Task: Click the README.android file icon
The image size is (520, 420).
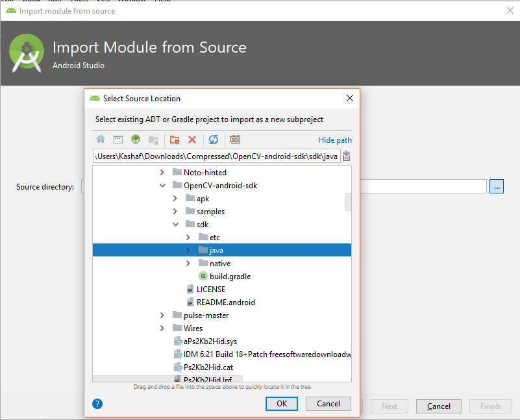Action: tap(190, 302)
